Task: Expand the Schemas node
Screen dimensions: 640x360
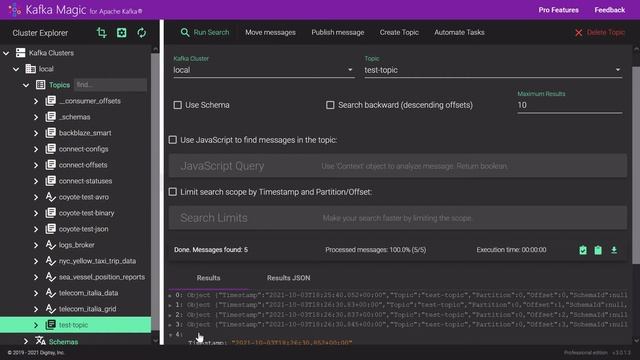Action: coord(26,341)
